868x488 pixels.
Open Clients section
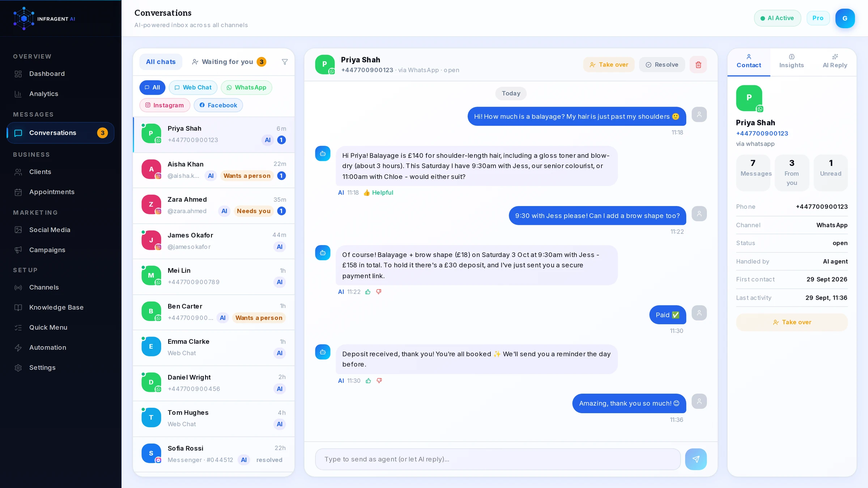[60, 172]
